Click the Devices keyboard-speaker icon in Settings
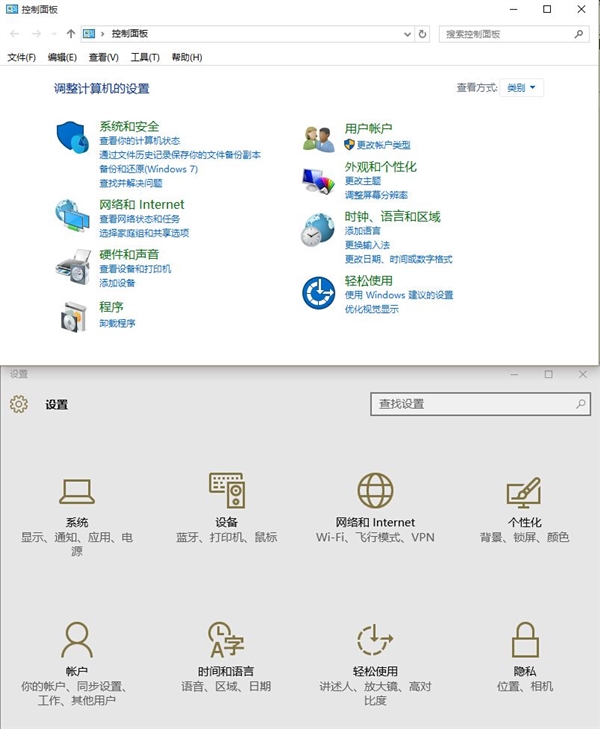The image size is (600, 729). (227, 490)
